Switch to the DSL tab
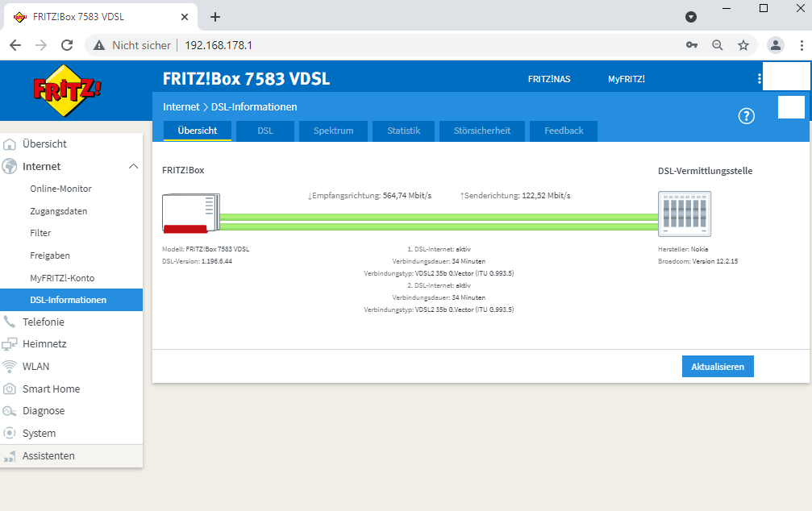This screenshot has height=511, width=812. [x=265, y=131]
